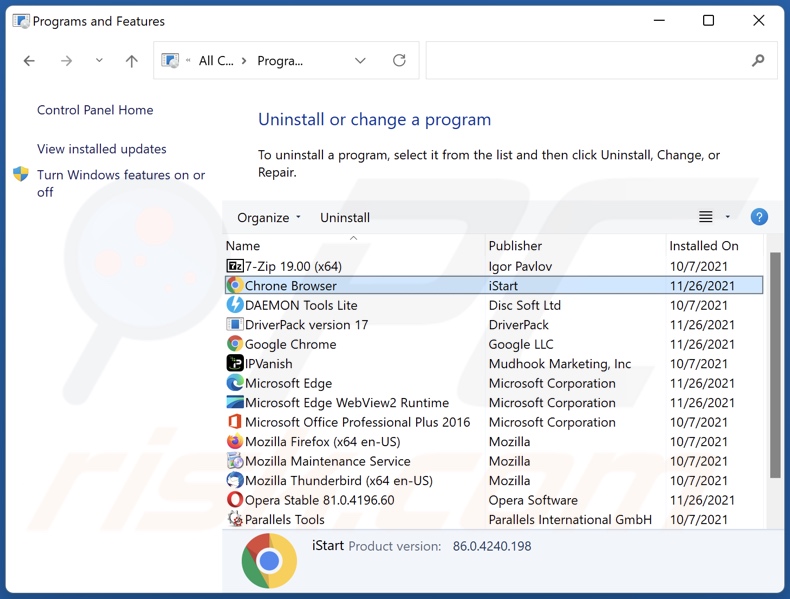Click the Parallels Tools gear icon
Image resolution: width=790 pixels, height=599 pixels.
point(235,519)
